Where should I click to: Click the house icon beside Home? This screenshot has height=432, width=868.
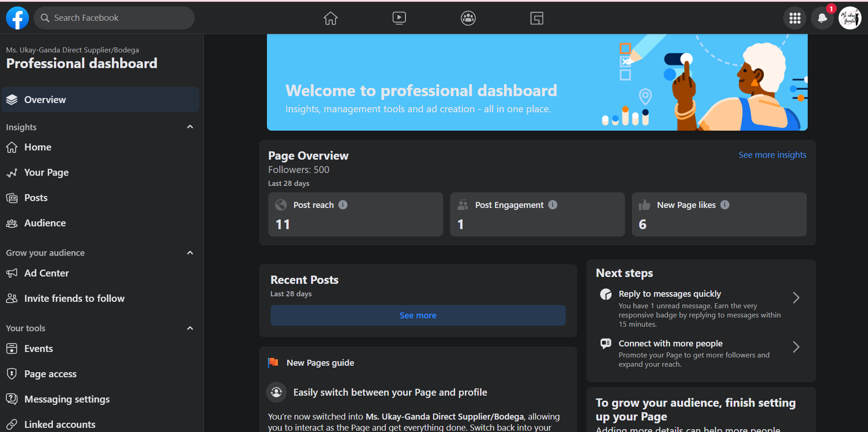pyautogui.click(x=12, y=147)
